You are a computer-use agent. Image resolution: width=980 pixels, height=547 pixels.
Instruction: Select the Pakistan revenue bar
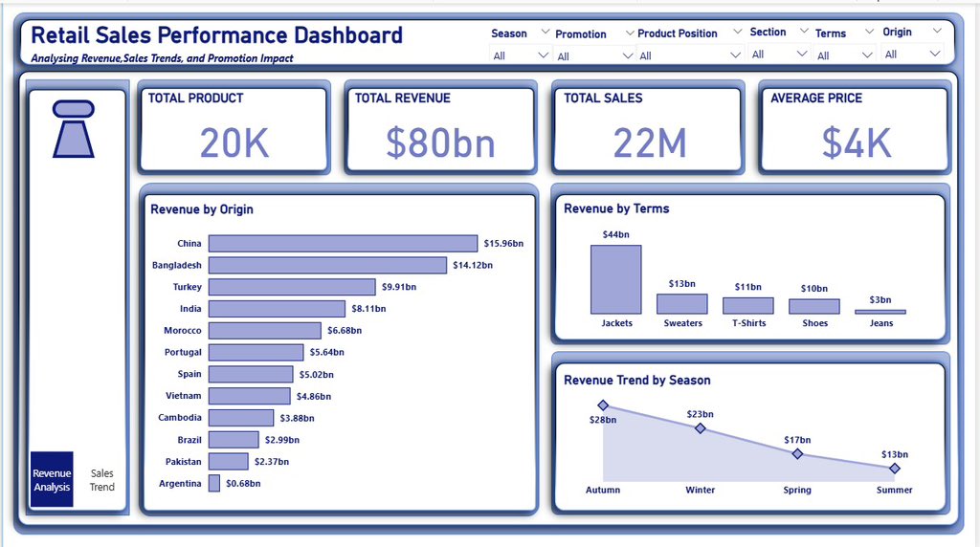click(228, 462)
